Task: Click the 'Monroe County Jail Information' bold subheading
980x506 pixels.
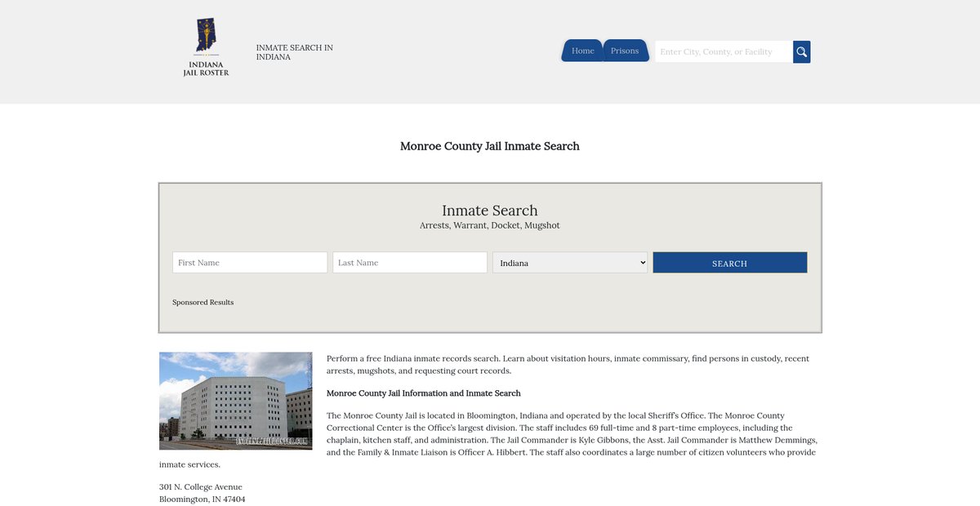Action: [x=423, y=393]
